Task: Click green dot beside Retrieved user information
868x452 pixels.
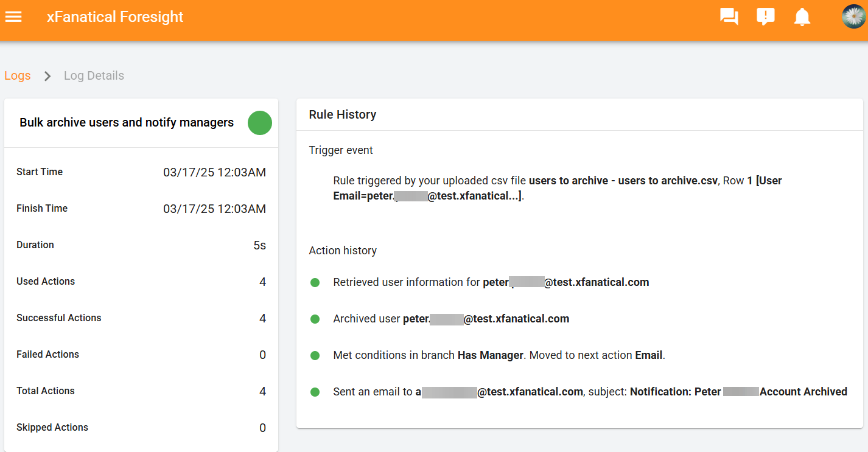Action: point(315,282)
